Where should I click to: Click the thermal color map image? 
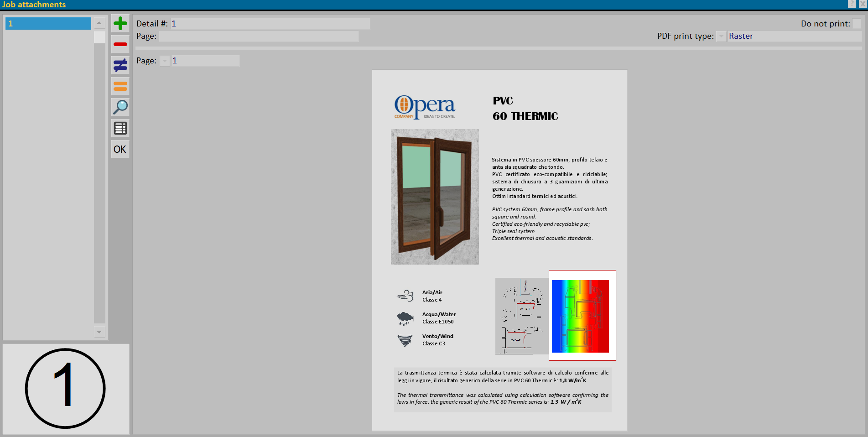[580, 316]
